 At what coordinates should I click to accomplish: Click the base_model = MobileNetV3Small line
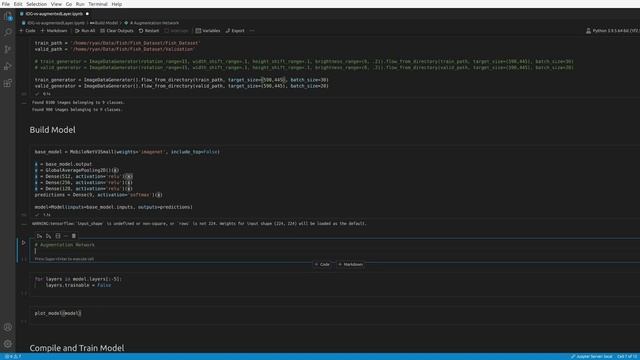[127, 152]
